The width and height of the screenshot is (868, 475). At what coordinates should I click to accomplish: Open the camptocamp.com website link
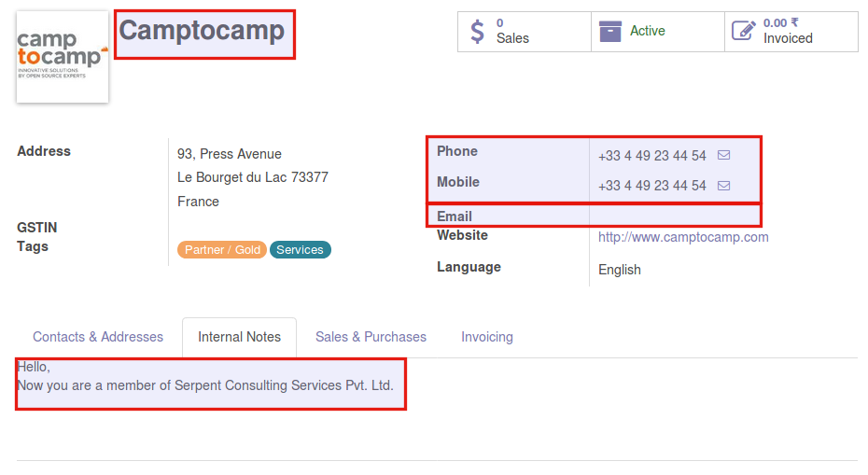[683, 237]
